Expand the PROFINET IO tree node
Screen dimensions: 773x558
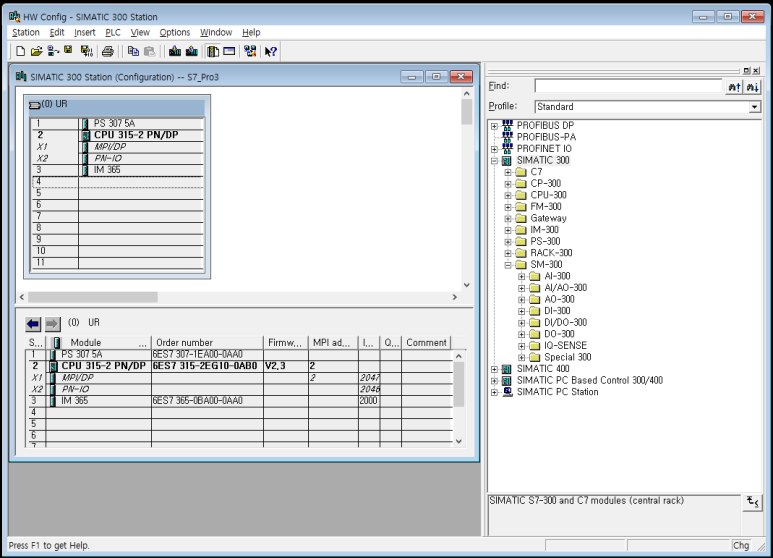tap(494, 149)
